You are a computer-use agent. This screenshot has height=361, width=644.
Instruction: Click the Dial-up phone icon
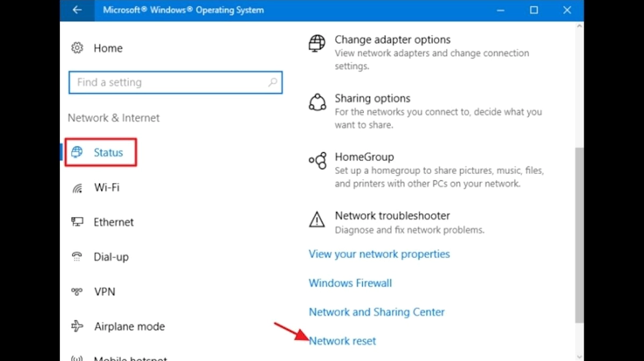tap(77, 257)
